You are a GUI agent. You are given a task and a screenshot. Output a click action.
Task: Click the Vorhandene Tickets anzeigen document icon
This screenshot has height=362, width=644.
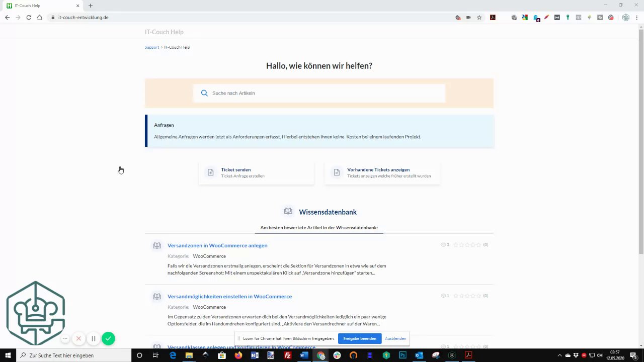[x=337, y=172]
